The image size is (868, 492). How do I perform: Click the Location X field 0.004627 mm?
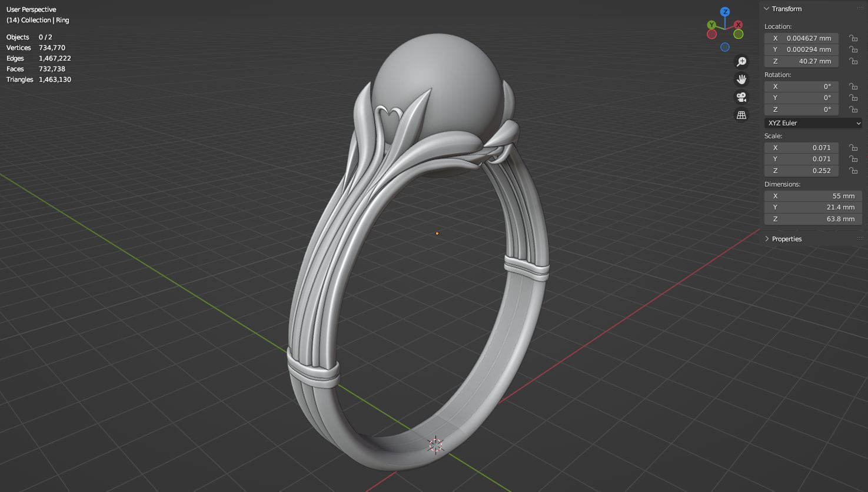(x=802, y=38)
